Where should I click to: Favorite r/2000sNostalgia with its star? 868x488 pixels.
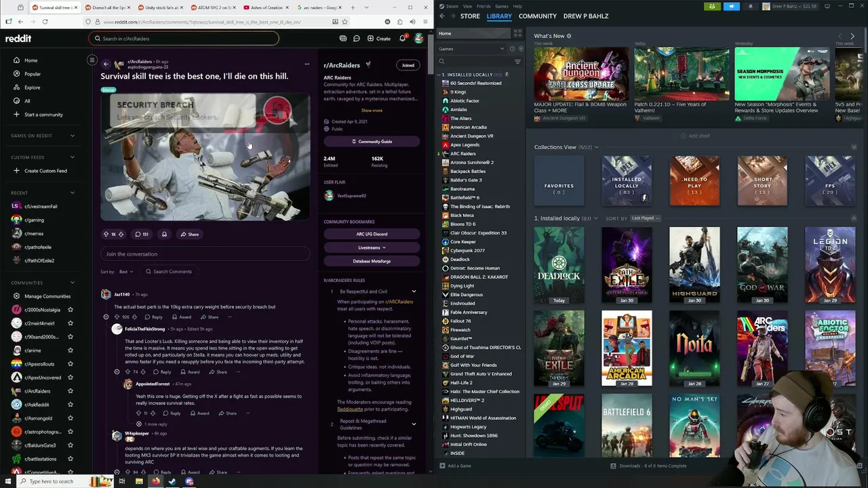click(x=71, y=310)
